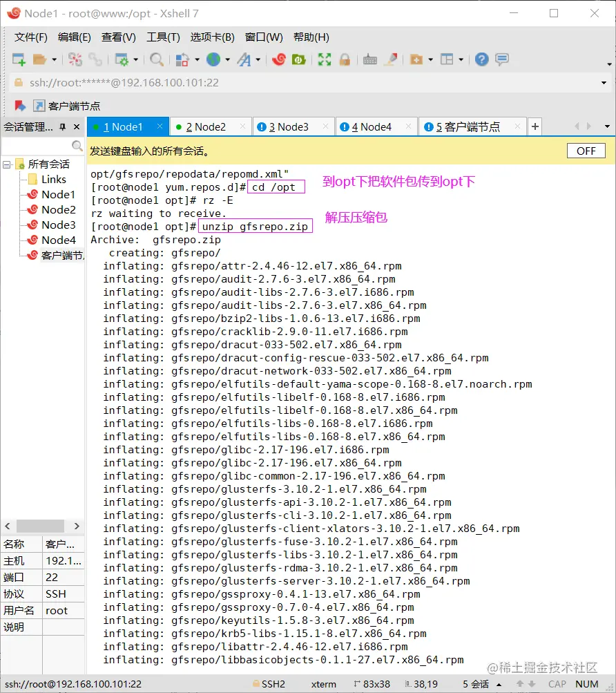Image resolution: width=616 pixels, height=693 pixels.
Task: Launch Xshell red swirl toolbar icon
Action: tap(279, 59)
